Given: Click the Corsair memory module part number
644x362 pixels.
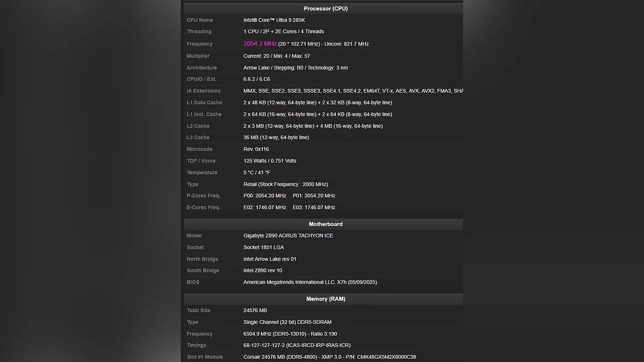Looking at the screenshot, I should 386,357.
